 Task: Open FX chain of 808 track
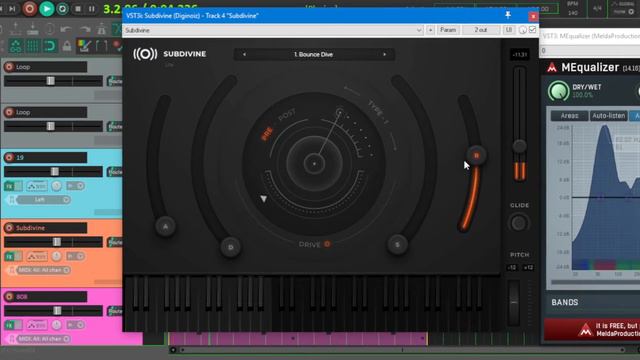[x=9, y=325]
